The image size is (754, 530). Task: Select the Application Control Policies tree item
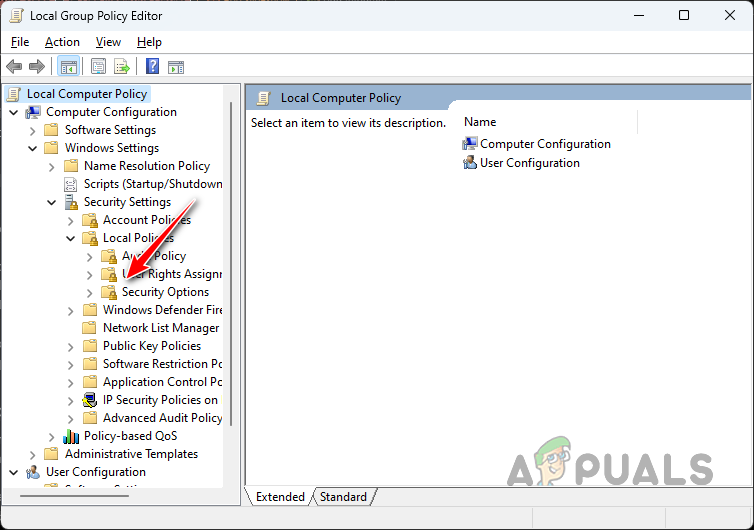163,382
